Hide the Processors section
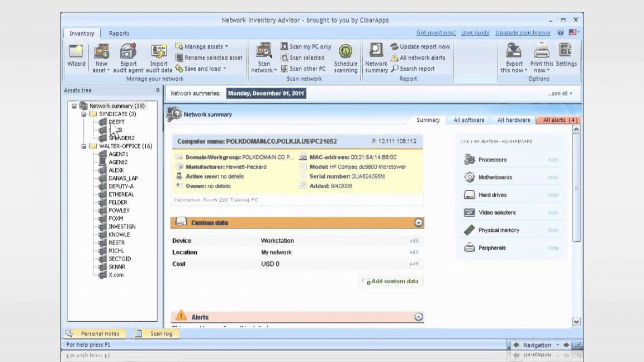 pos(553,160)
